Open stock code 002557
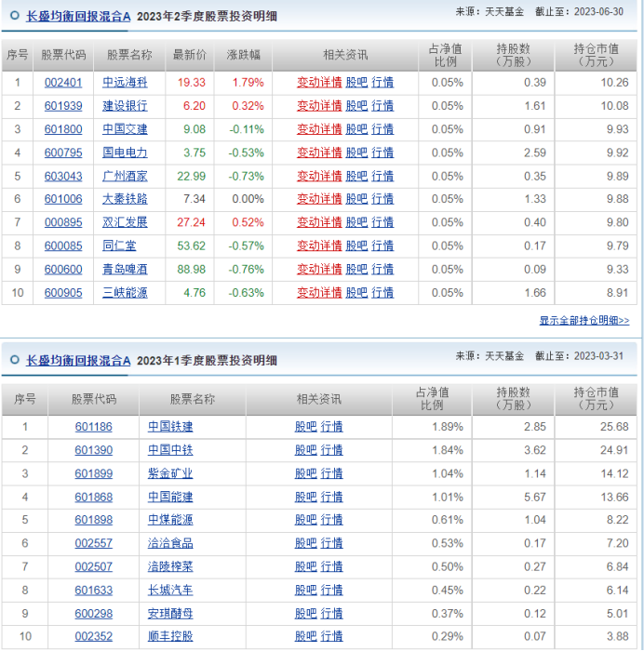The width and height of the screenshot is (644, 651). 93,543
